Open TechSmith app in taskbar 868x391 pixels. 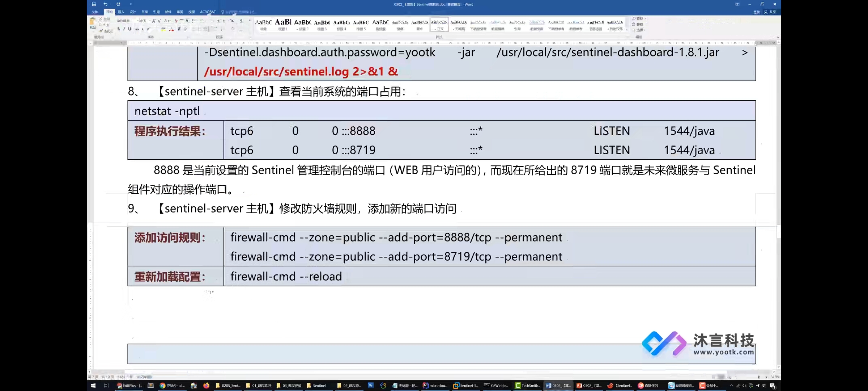527,386
